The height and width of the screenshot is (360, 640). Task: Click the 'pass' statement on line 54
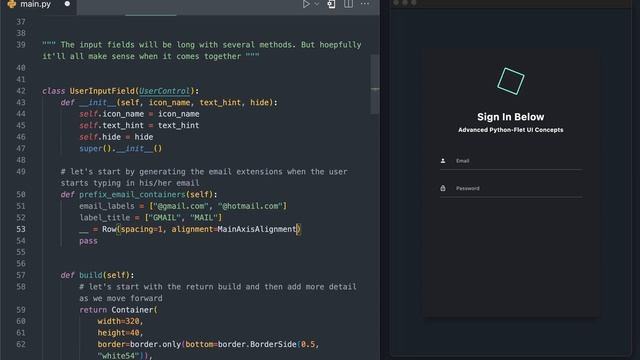88,241
